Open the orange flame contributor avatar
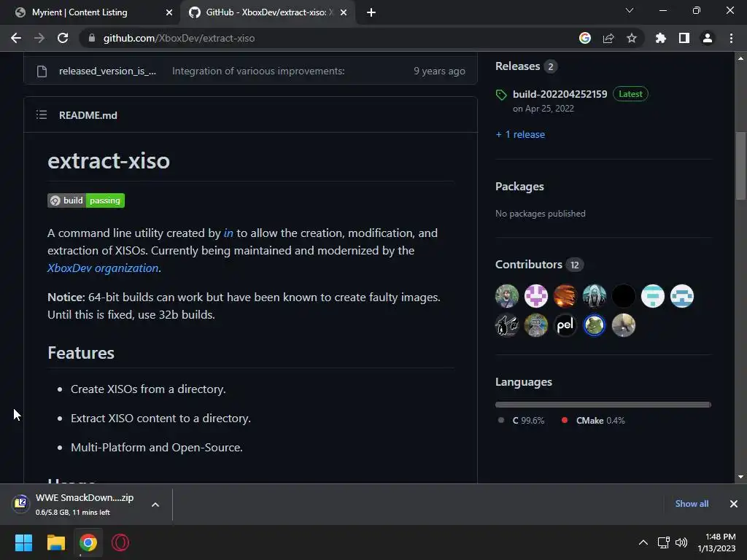This screenshot has height=560, width=747. (x=565, y=296)
